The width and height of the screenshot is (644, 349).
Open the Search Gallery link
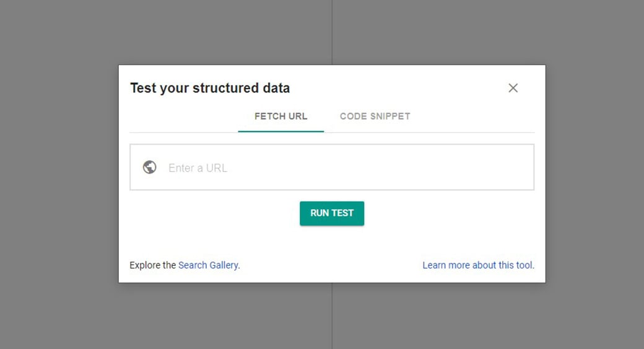point(208,265)
